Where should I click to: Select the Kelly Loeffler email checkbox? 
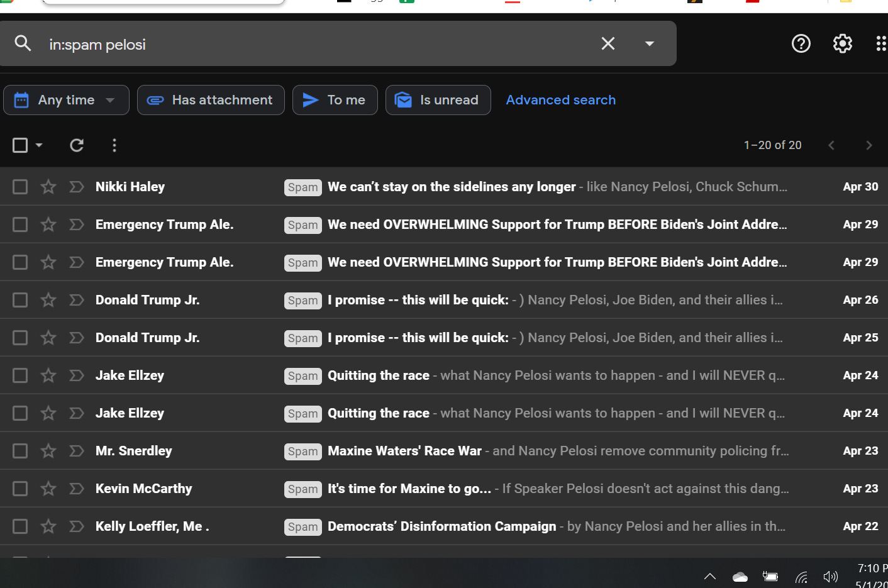click(20, 526)
